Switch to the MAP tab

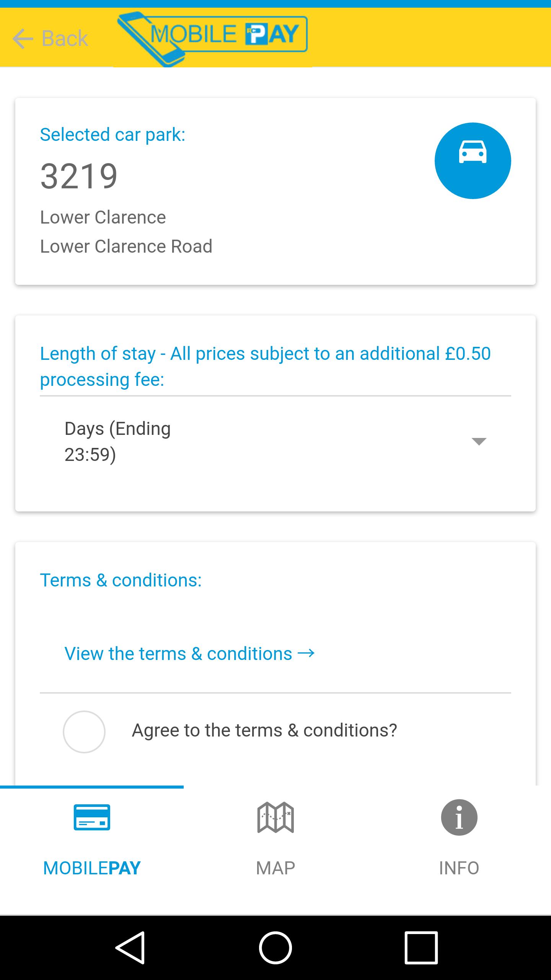click(x=275, y=868)
